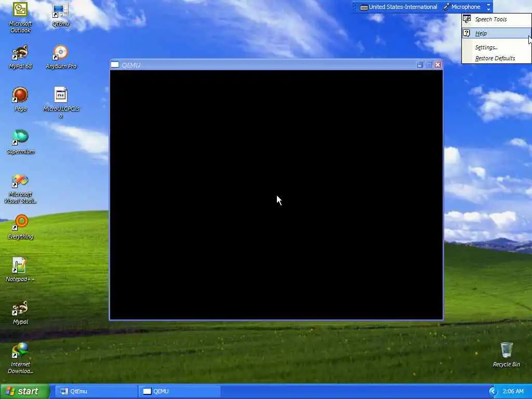Open the language bar options arrow

(x=488, y=7)
